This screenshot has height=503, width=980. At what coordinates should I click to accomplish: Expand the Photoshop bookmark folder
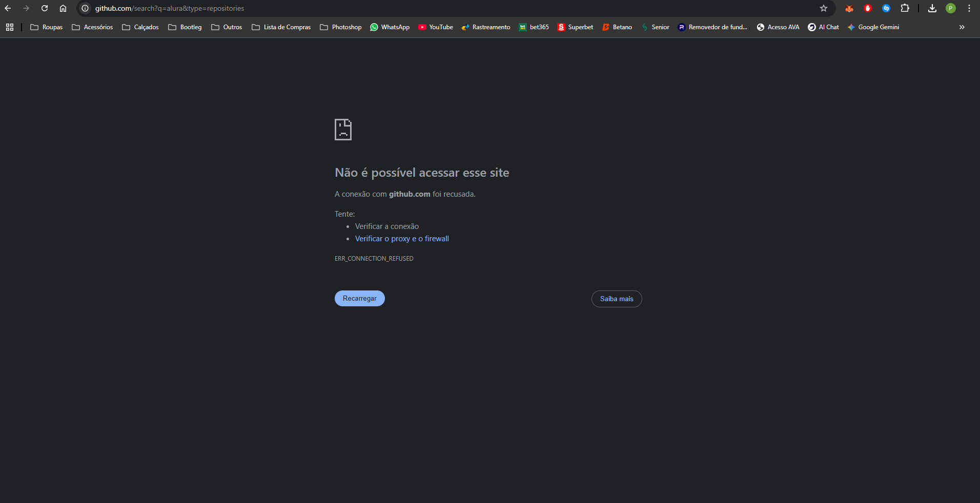(x=341, y=27)
